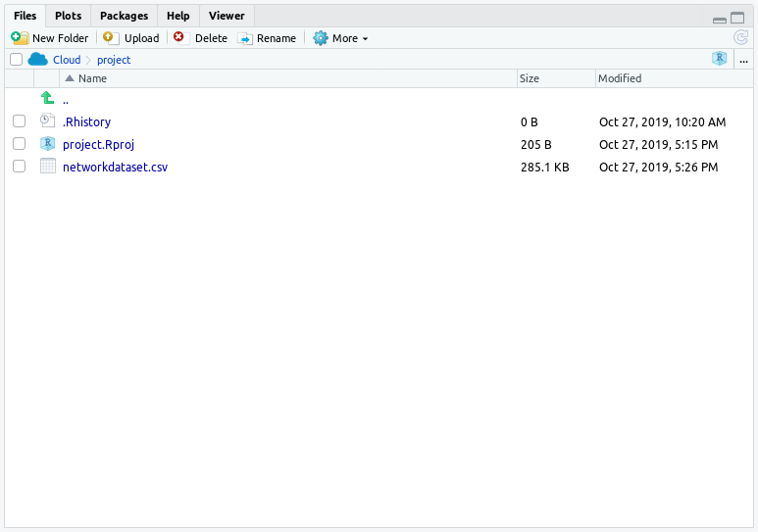The image size is (758, 532).
Task: Open the networkdataset.csv file
Action: pyautogui.click(x=116, y=168)
